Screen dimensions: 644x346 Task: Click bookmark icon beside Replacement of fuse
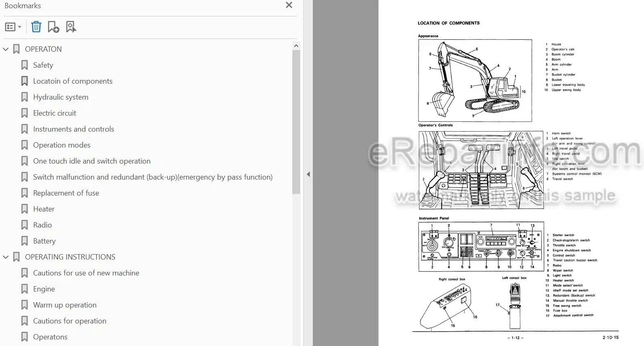pos(25,193)
